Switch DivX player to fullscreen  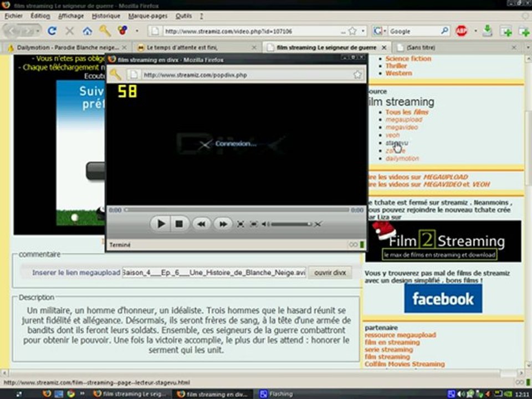[x=240, y=224]
